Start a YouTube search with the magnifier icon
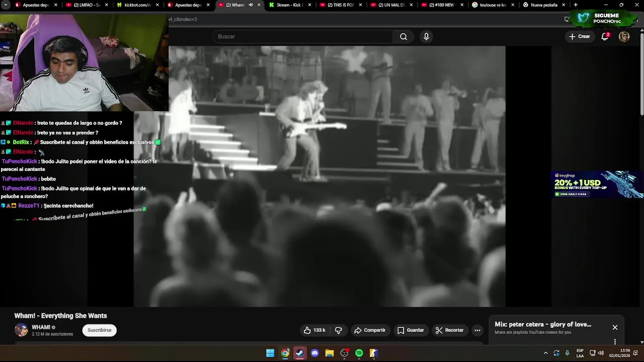 [404, 37]
